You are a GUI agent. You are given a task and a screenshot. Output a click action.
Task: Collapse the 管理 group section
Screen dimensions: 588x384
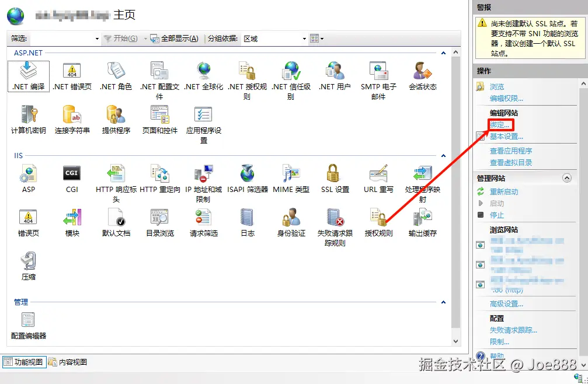click(443, 302)
